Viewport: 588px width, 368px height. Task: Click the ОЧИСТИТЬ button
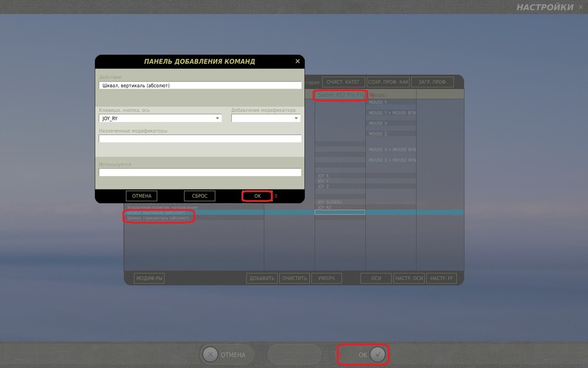click(295, 279)
